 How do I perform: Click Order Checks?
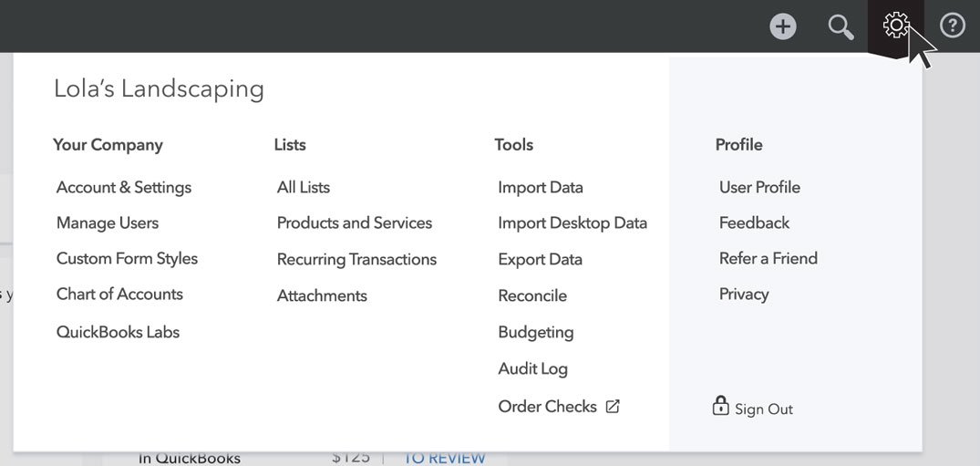tap(548, 407)
